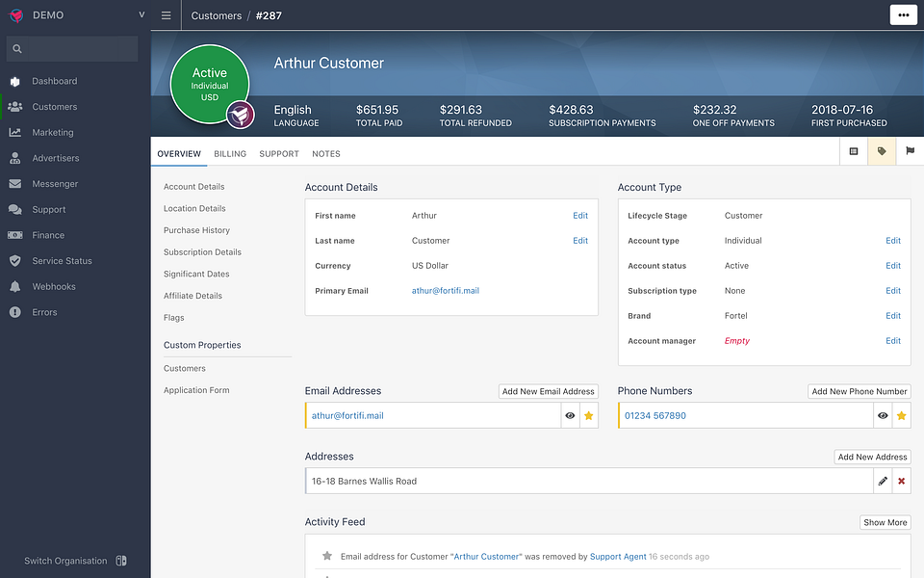
Task: Open Account Details in the section list
Action: 193,187
